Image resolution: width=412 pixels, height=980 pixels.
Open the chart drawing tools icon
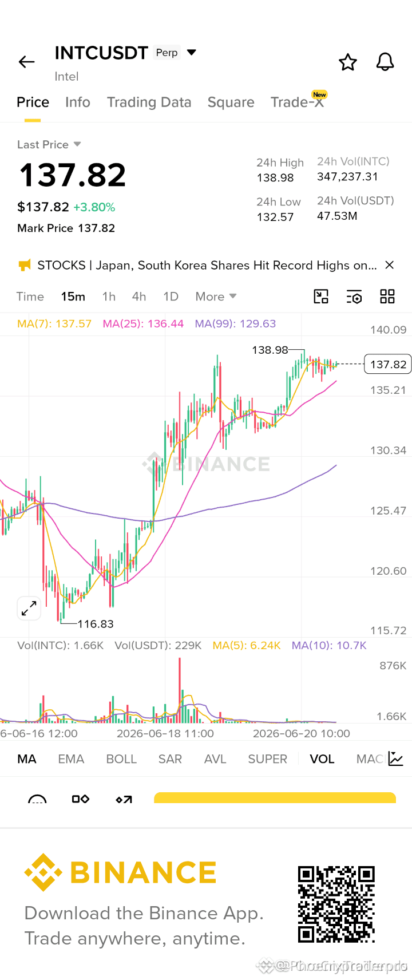(x=321, y=297)
